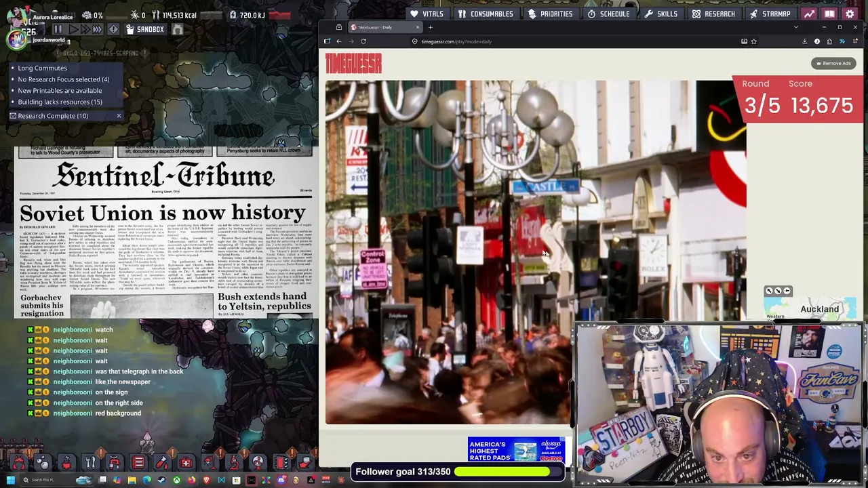Open the Priorities screen
Viewport: 868px width, 488px height.
click(x=550, y=14)
